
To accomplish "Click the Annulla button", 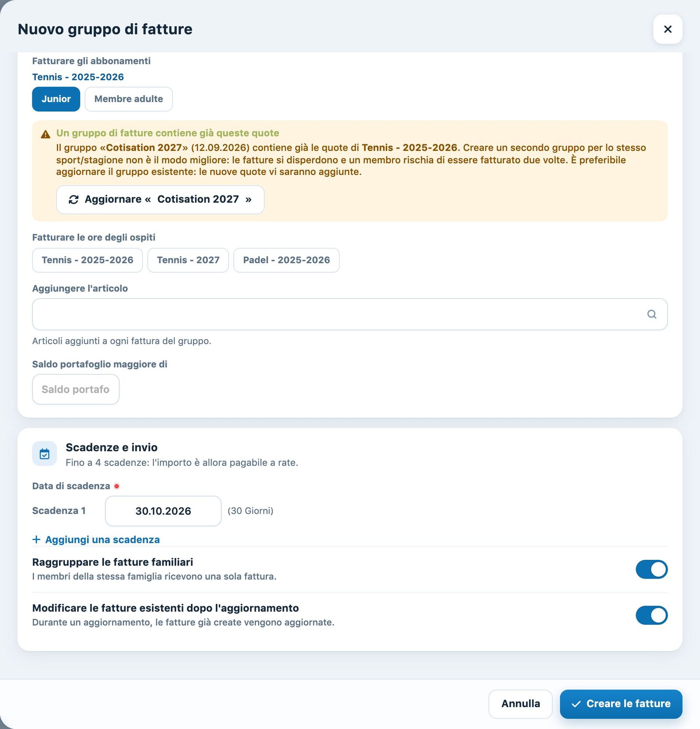I will (x=521, y=704).
